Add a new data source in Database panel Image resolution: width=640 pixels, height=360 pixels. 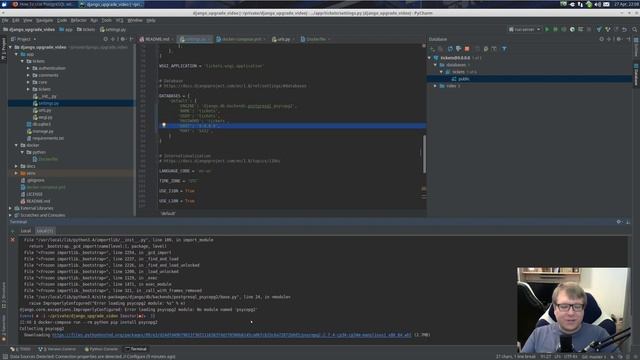click(433, 49)
